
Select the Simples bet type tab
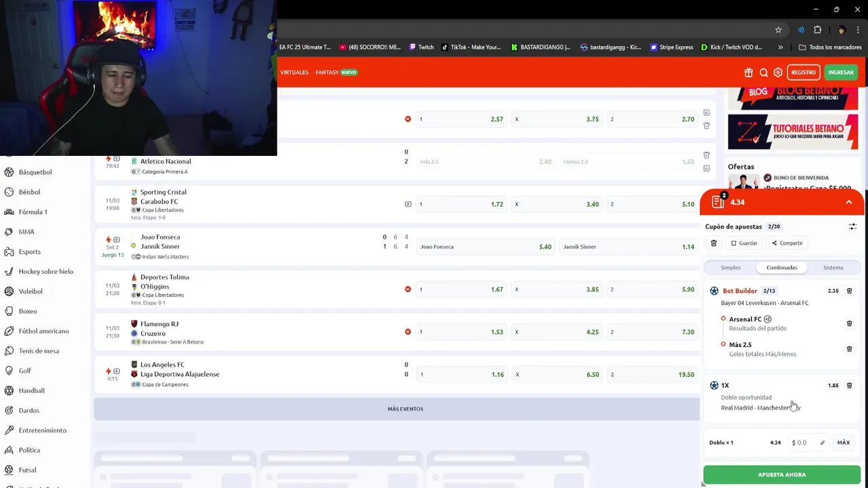pyautogui.click(x=730, y=268)
